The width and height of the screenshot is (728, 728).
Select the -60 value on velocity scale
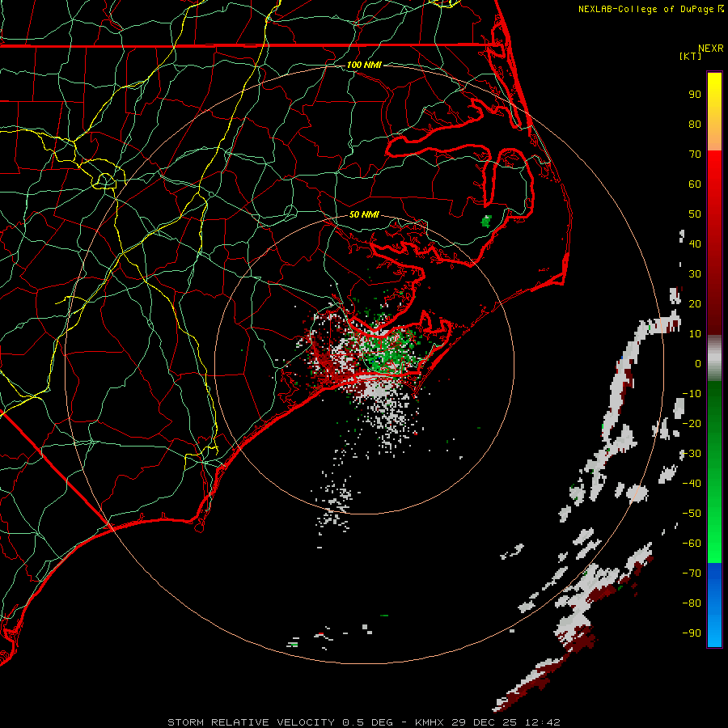pyautogui.click(x=692, y=544)
